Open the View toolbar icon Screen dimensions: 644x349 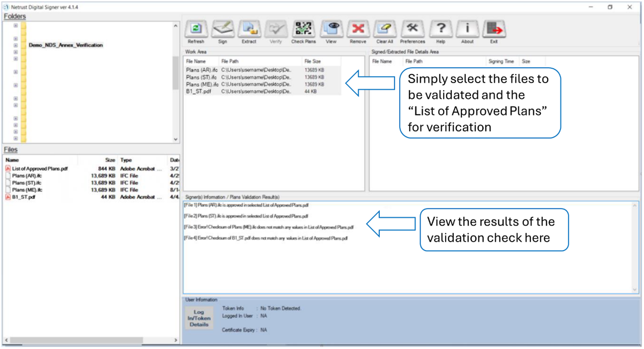pyautogui.click(x=331, y=30)
